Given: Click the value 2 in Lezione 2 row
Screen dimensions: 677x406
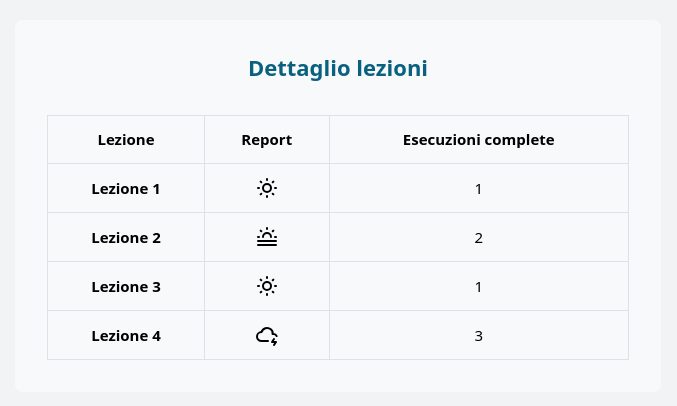Looking at the screenshot, I should click(478, 238).
